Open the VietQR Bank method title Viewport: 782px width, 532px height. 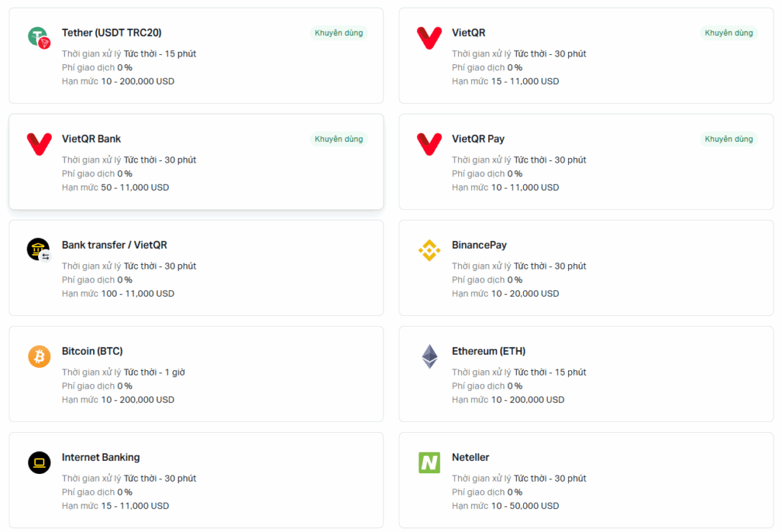pyautogui.click(x=92, y=139)
